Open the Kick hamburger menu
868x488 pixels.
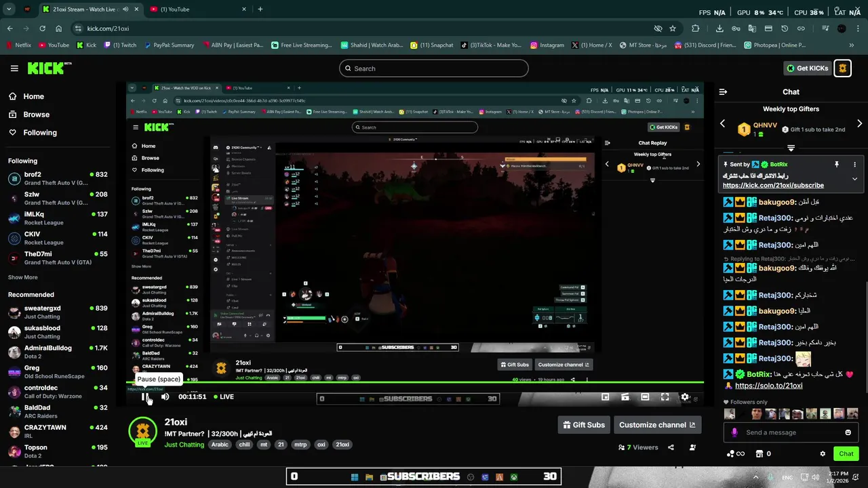coord(14,68)
